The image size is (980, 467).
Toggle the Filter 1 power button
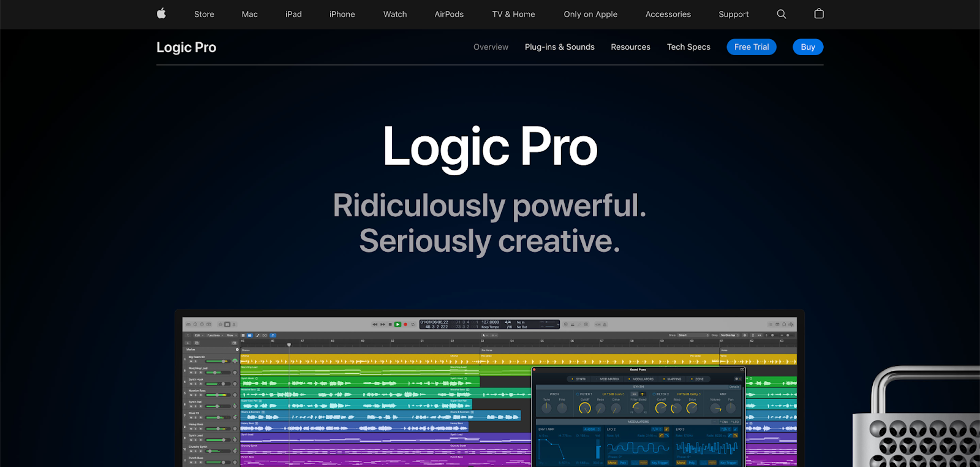click(x=578, y=394)
